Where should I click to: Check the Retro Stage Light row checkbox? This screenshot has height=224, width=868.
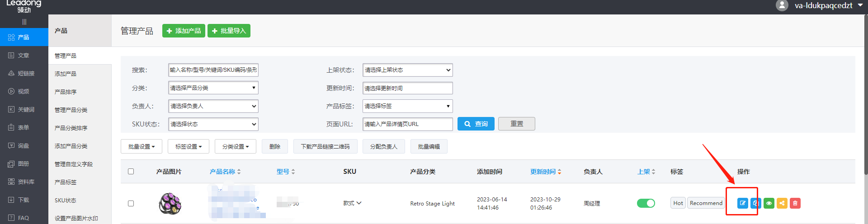pyautogui.click(x=131, y=204)
